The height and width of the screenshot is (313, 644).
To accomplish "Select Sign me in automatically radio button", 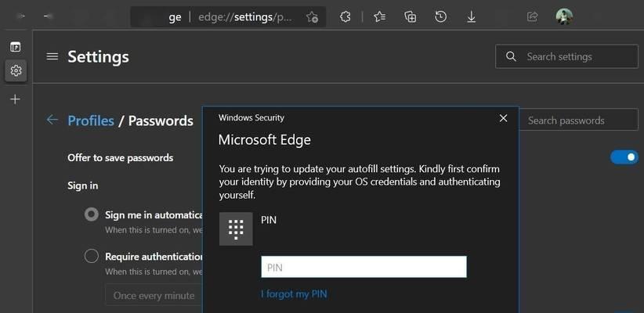I will click(91, 214).
